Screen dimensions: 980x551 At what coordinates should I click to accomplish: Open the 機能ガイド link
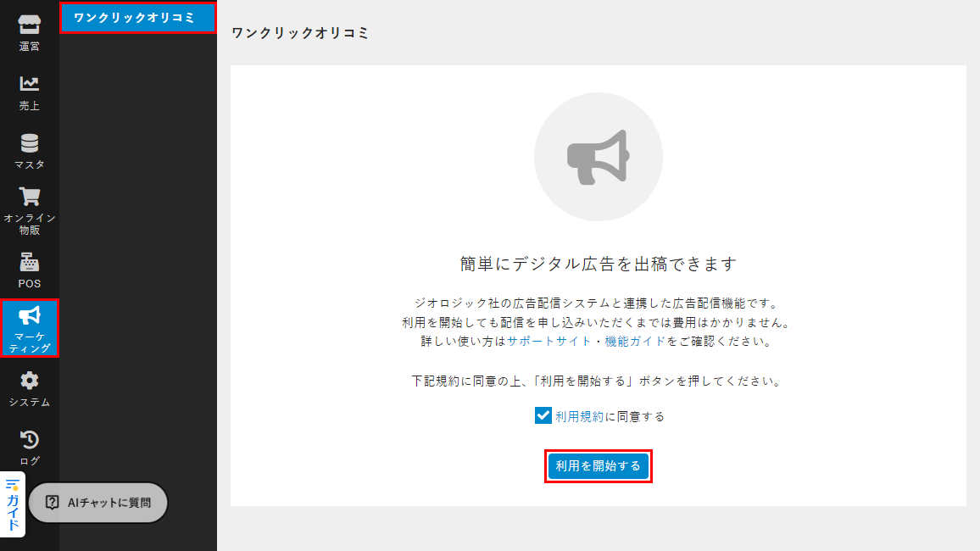[x=635, y=342]
